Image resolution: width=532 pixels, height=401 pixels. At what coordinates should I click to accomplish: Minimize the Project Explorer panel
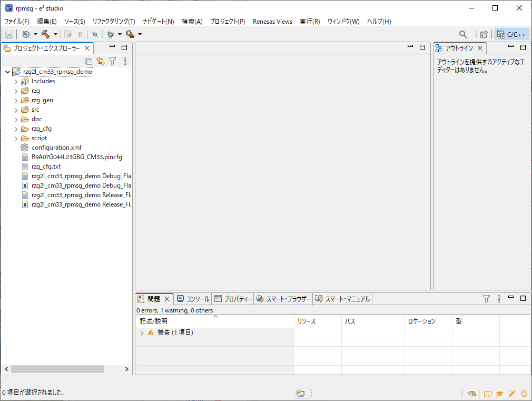click(112, 46)
